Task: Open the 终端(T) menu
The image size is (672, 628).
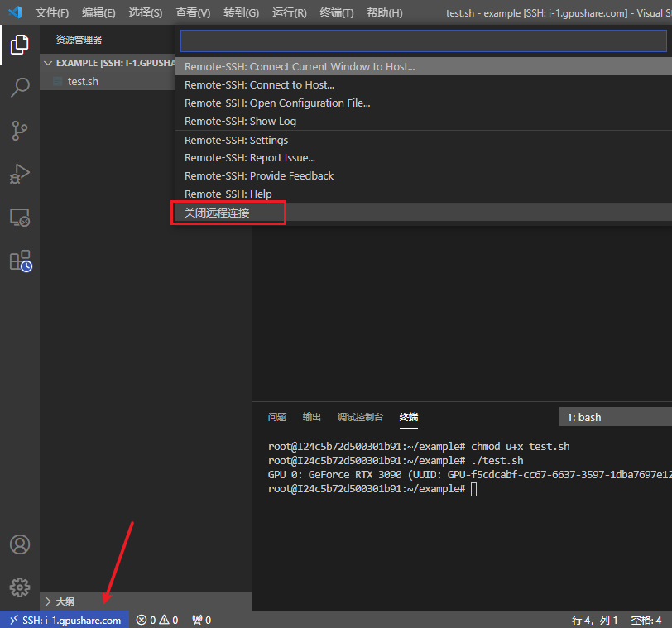Action: click(337, 13)
